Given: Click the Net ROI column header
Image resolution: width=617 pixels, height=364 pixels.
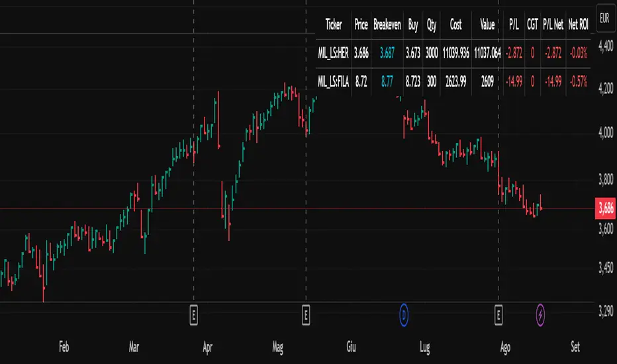Looking at the screenshot, I should (x=579, y=24).
